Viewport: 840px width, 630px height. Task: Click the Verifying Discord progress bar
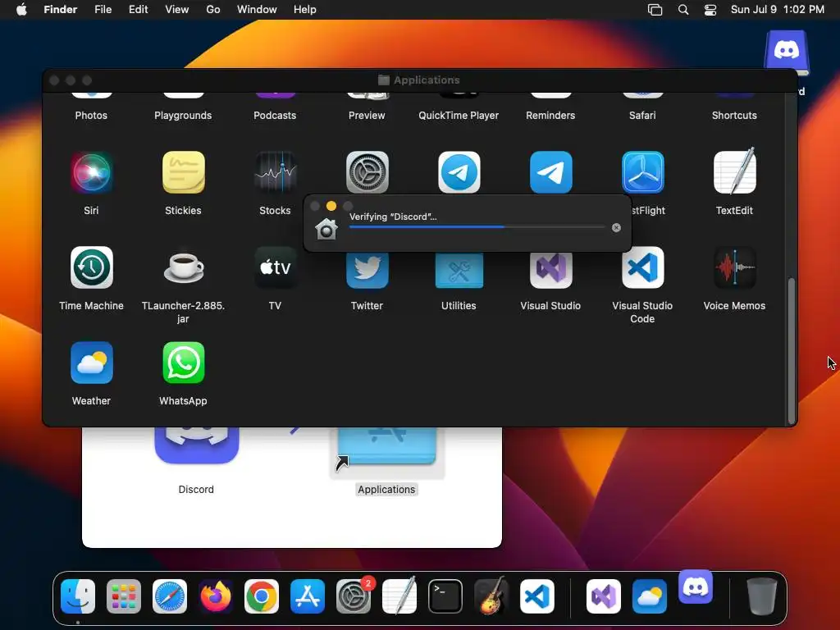[477, 227]
